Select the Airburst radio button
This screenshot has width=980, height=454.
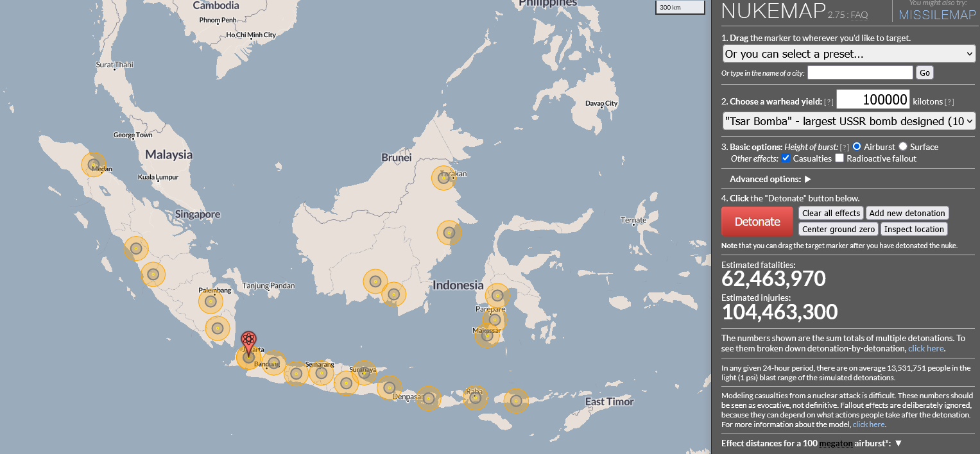pyautogui.click(x=857, y=147)
